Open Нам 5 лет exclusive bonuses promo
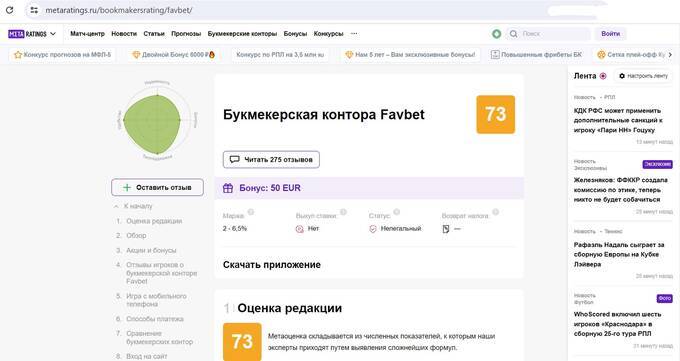This screenshot has width=680, height=361. pos(411,55)
